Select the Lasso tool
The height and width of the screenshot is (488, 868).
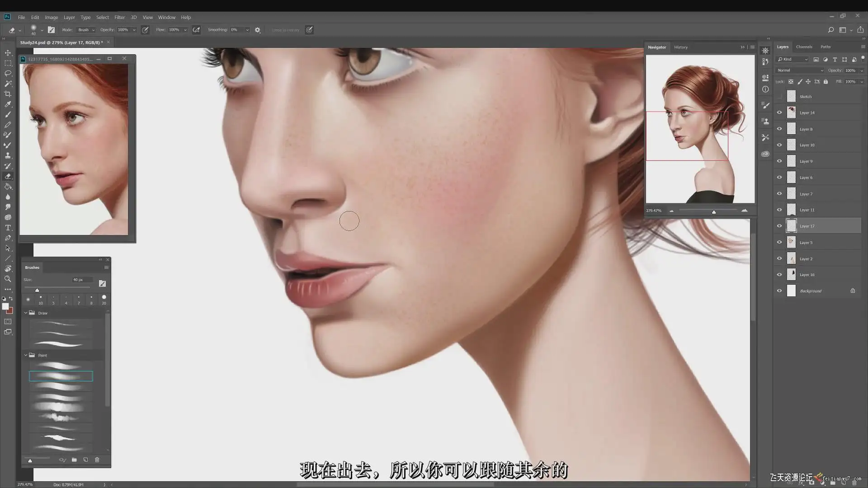tap(8, 73)
